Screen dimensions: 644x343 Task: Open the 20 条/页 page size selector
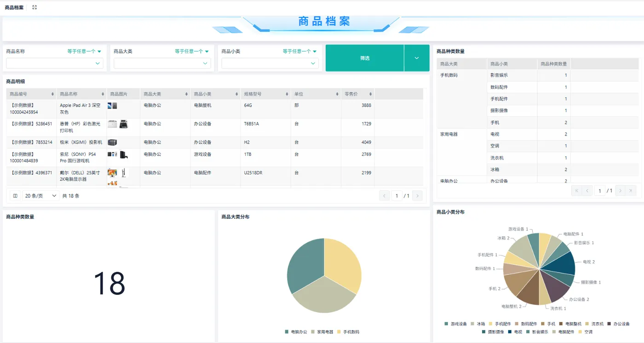(x=41, y=196)
